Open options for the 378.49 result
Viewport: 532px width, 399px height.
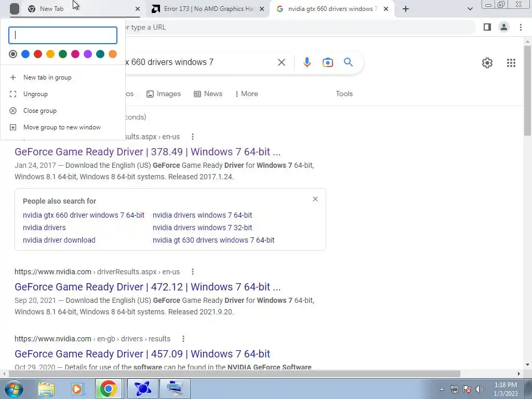pyautogui.click(x=192, y=137)
